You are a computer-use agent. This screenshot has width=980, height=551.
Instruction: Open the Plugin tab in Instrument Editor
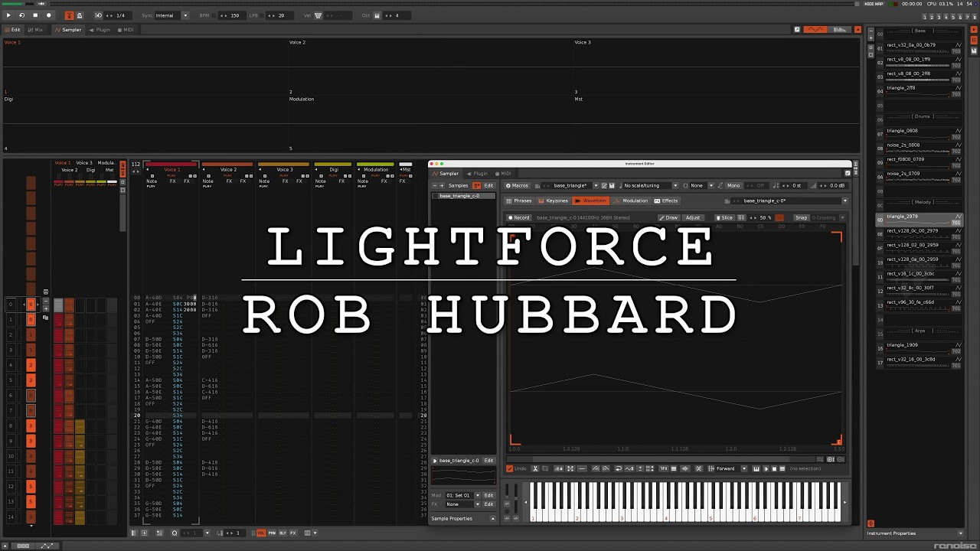pos(478,174)
